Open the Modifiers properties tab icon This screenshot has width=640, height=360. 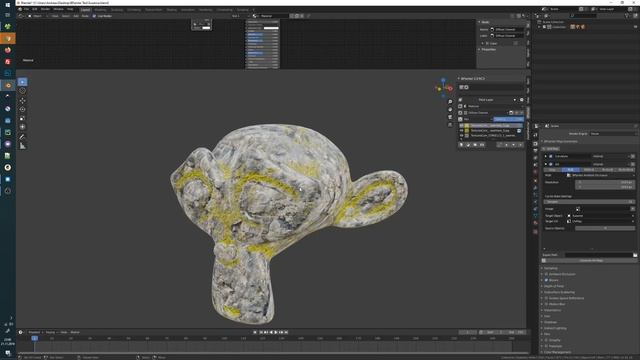point(536,188)
